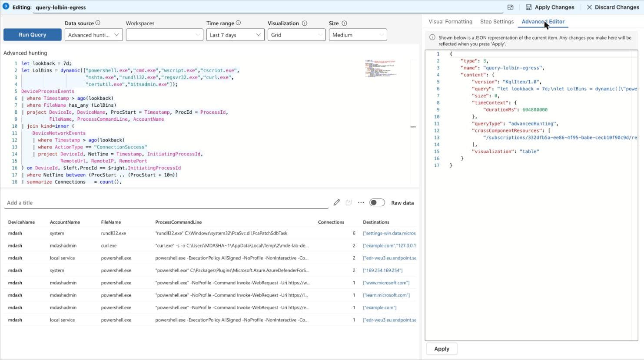The height and width of the screenshot is (360, 644).
Task: Click the pencil edit icon beside title
Action: 336,202
